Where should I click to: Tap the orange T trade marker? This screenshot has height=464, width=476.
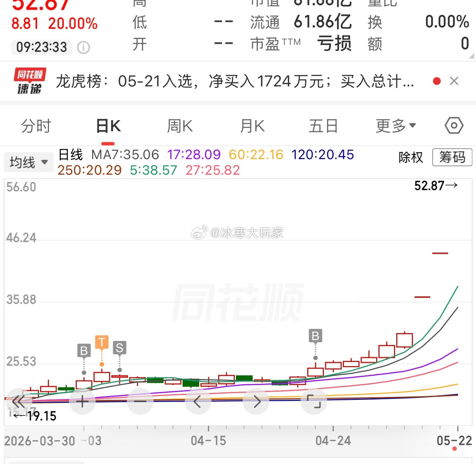point(102,342)
